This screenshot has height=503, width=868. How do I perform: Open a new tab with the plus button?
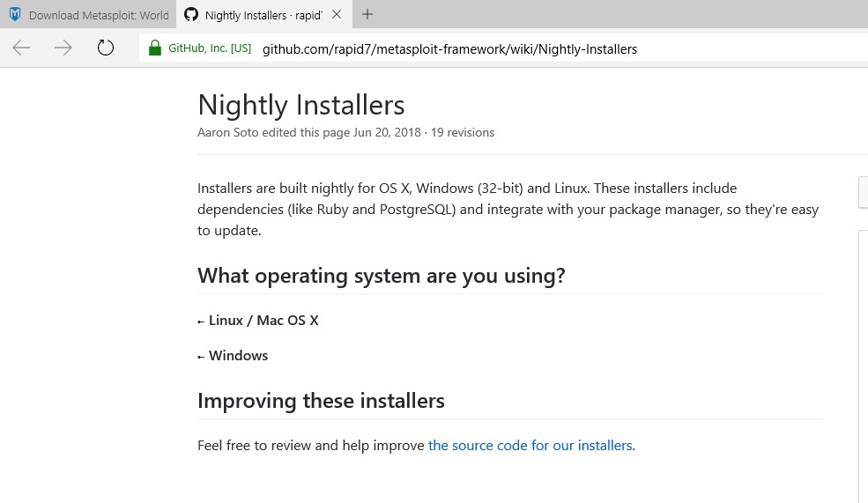[x=367, y=14]
